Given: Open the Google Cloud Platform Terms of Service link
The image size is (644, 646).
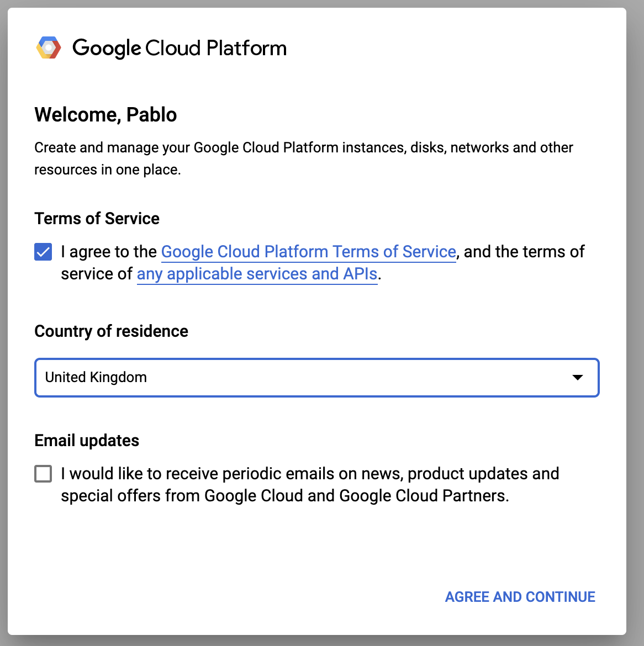Looking at the screenshot, I should pos(308,252).
